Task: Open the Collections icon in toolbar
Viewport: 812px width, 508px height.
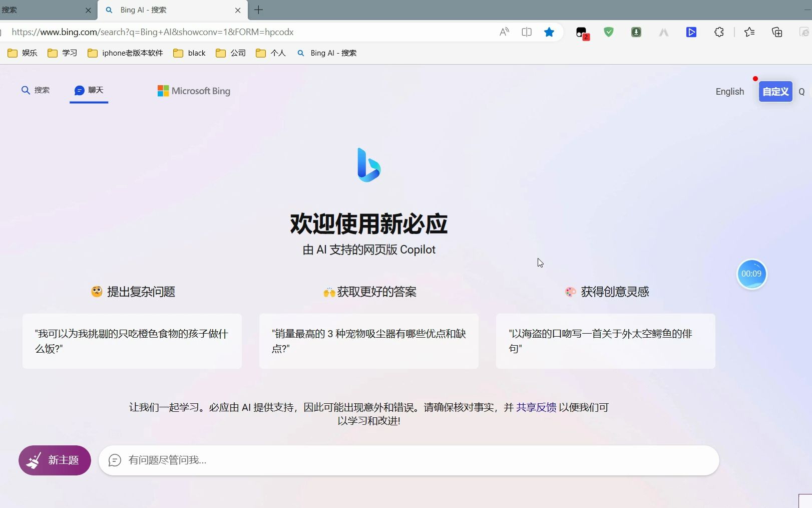Action: 777,32
